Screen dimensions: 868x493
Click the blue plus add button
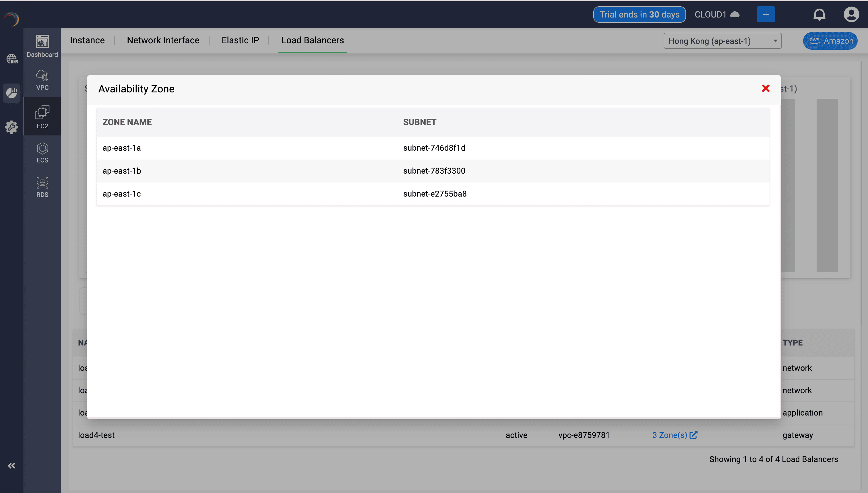766,15
